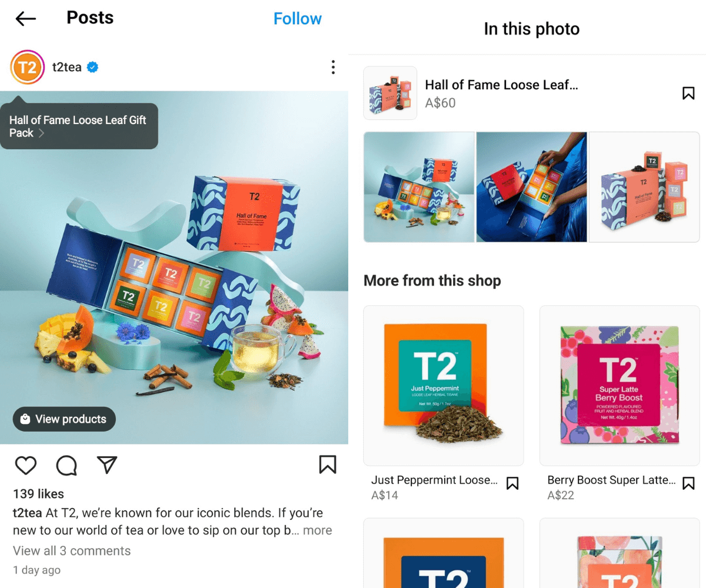This screenshot has height=588, width=706.
Task: Tap the shopping bag View products button
Action: point(64,419)
